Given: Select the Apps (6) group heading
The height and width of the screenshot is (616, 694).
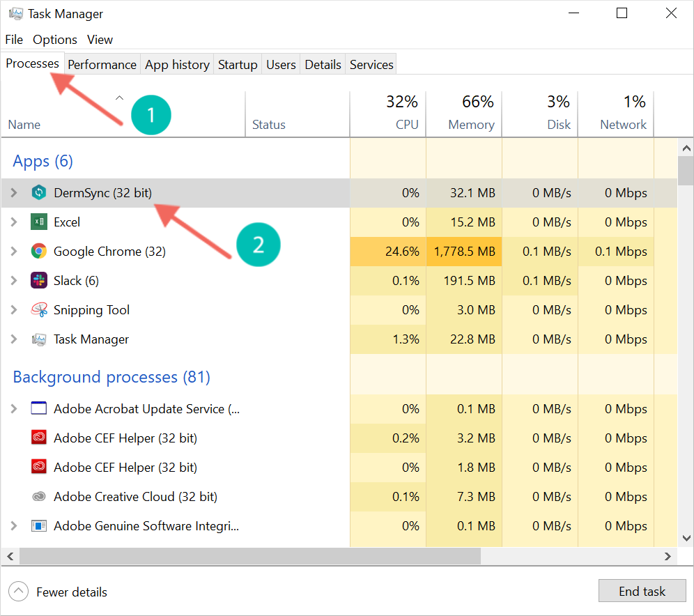Looking at the screenshot, I should coord(43,161).
